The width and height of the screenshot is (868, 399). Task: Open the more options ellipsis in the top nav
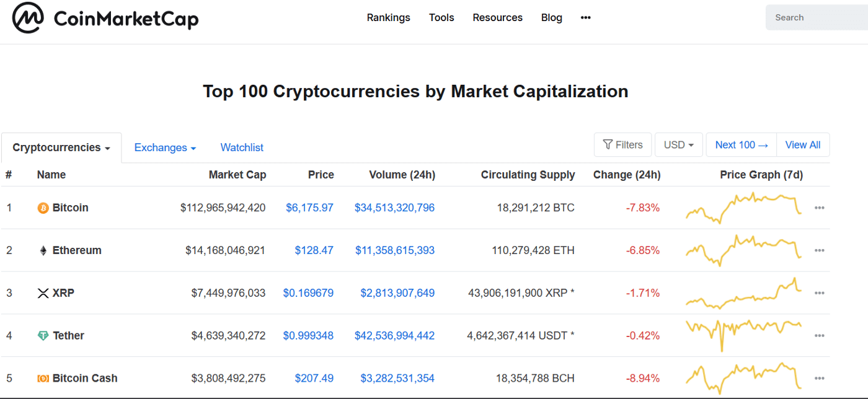pyautogui.click(x=585, y=18)
